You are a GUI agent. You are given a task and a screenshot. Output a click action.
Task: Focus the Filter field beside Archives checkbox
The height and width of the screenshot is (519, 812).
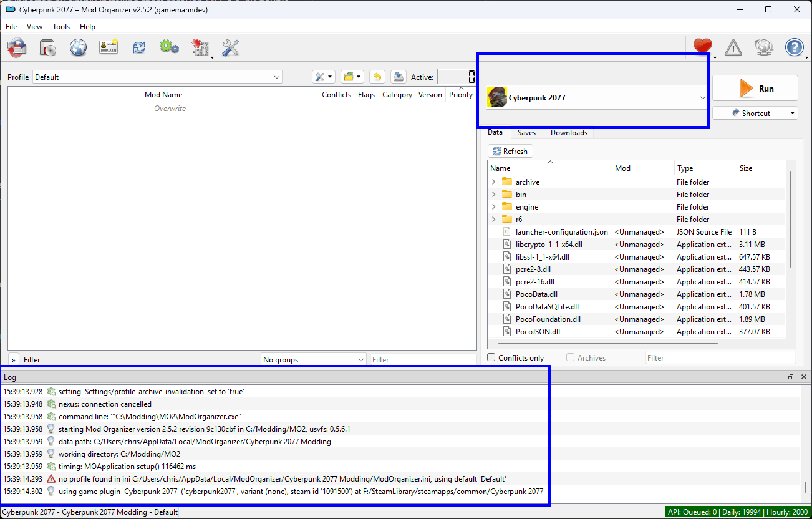[x=720, y=357]
